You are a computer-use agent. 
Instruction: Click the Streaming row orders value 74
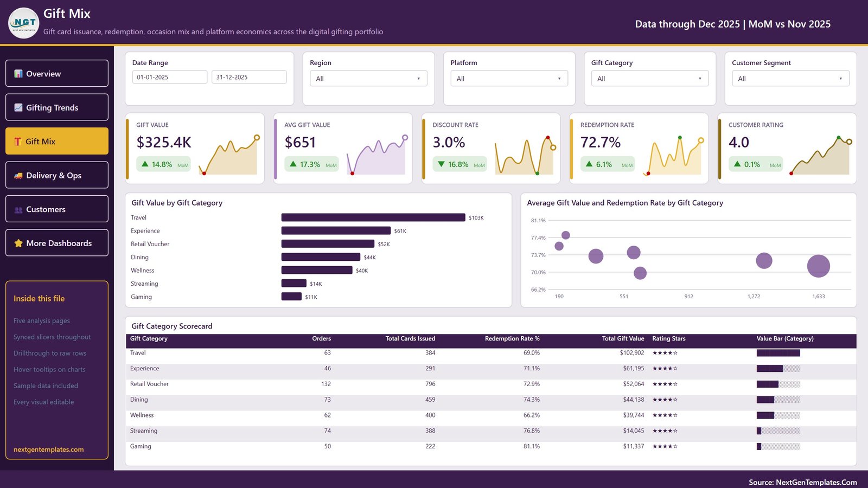(328, 431)
